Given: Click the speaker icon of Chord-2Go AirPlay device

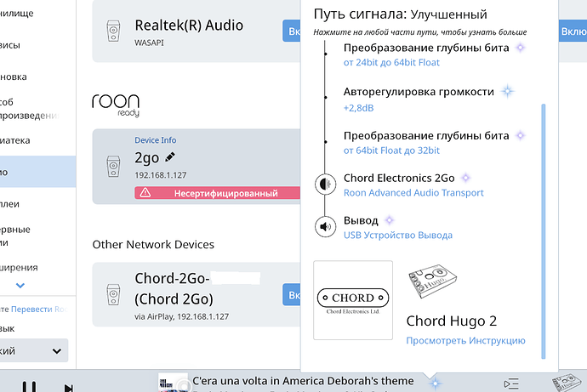Looking at the screenshot, I should (x=113, y=295).
